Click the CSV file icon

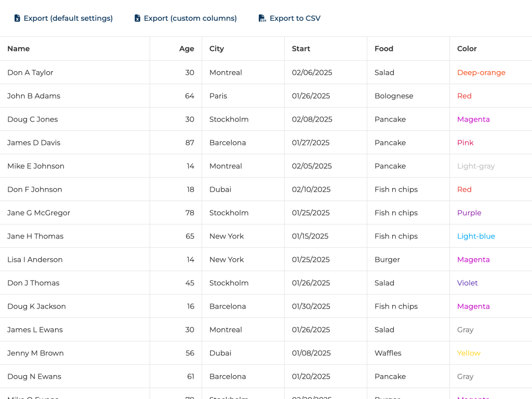(262, 18)
